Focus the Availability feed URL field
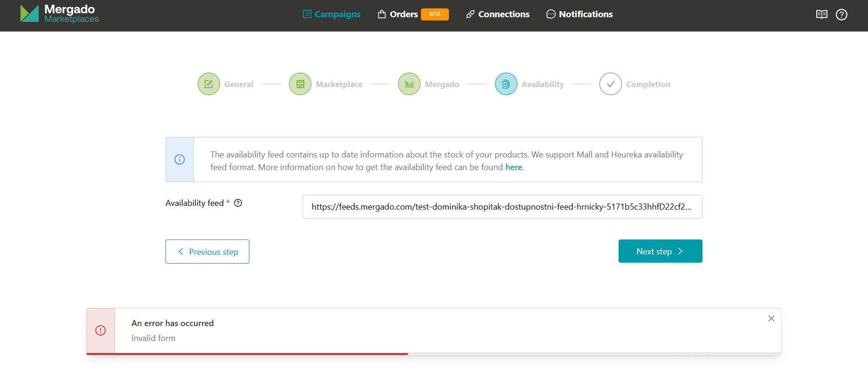This screenshot has height=375, width=868. tap(502, 207)
